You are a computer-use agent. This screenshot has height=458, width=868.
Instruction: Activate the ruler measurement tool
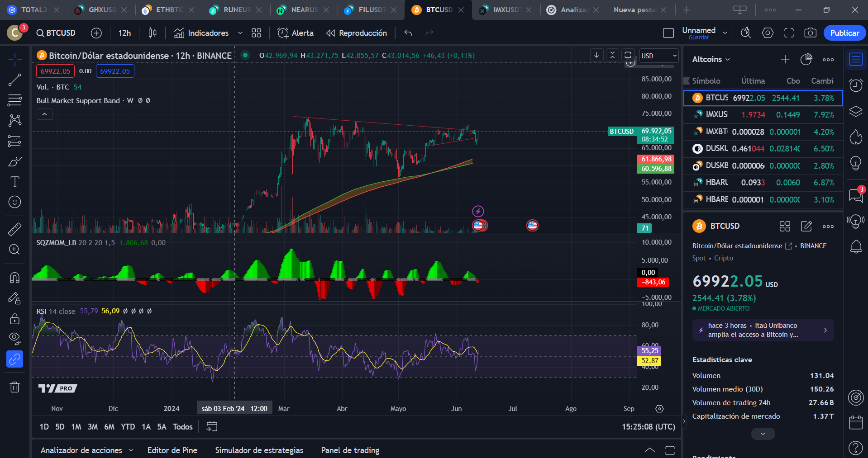15,229
